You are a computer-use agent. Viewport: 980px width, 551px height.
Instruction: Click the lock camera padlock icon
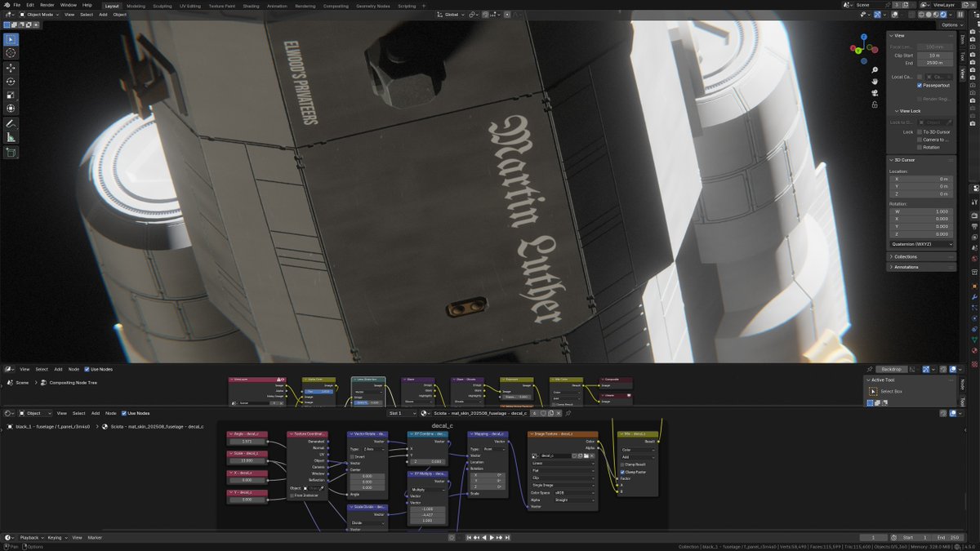coord(875,104)
